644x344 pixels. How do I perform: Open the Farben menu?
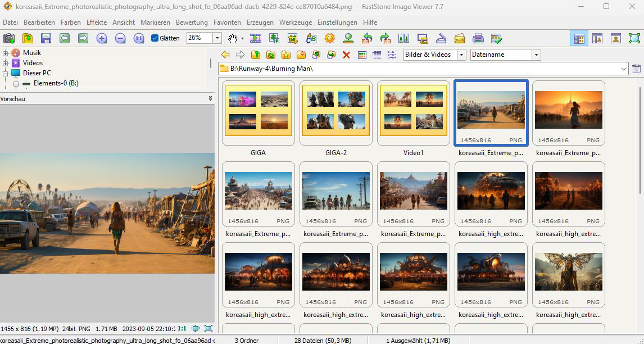[x=71, y=22]
